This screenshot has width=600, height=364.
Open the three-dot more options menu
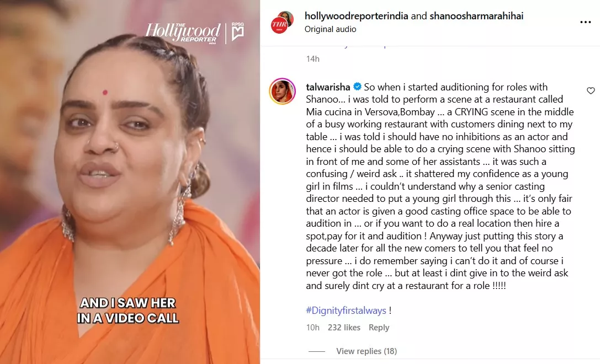[x=586, y=22]
